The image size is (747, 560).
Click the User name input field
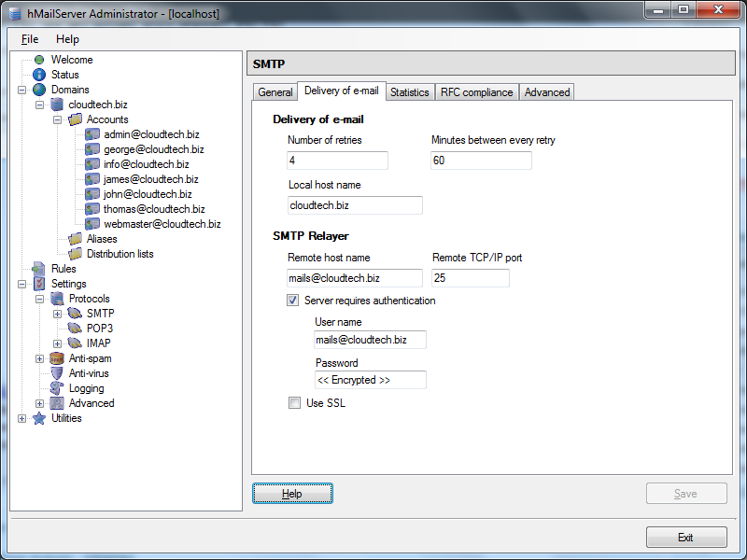coord(371,340)
